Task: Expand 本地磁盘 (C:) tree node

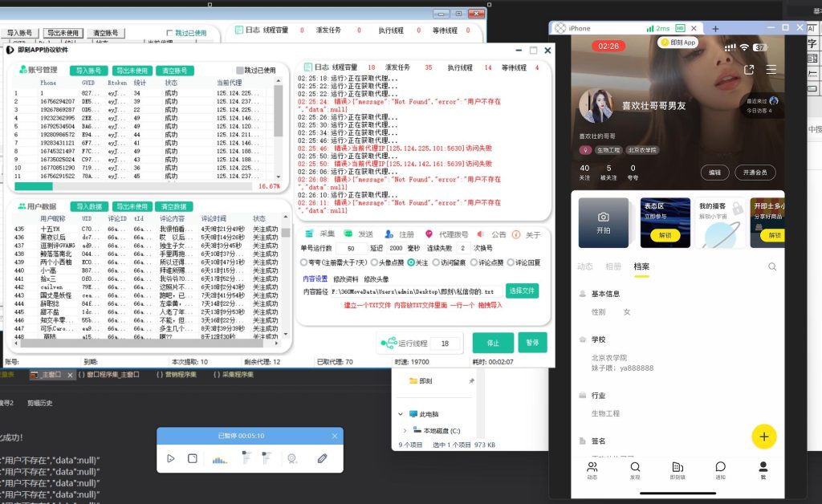Action: tap(403, 431)
